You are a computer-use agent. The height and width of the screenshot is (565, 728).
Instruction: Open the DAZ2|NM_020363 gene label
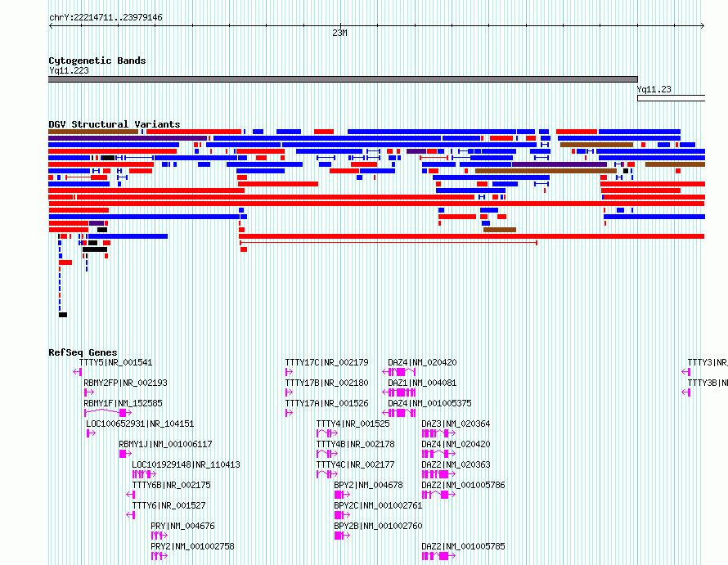(456, 464)
